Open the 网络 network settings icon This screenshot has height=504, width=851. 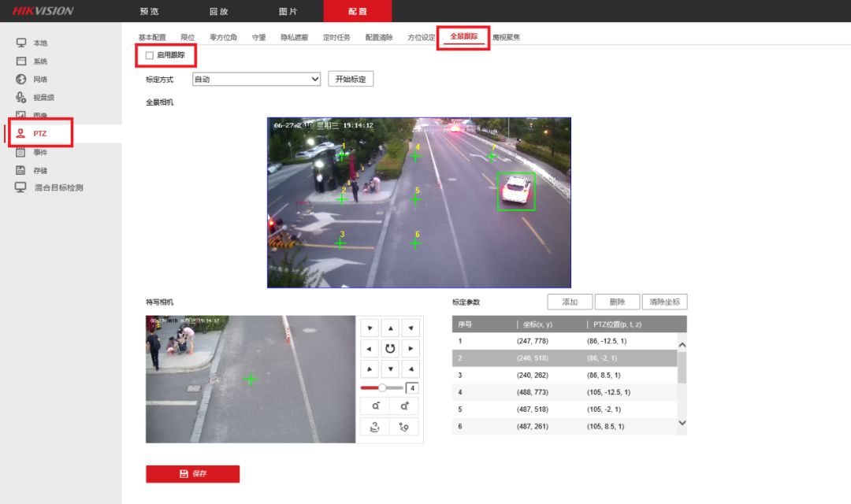pos(21,80)
